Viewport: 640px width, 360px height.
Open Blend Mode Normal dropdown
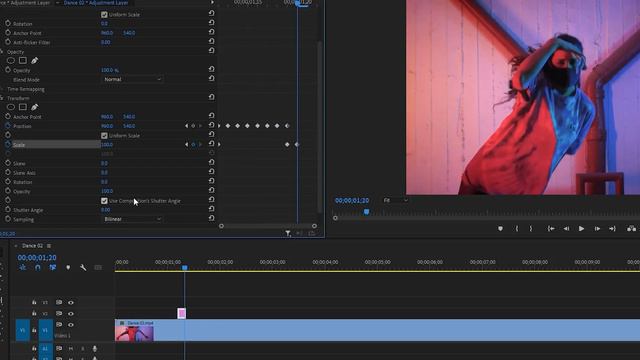pos(132,79)
